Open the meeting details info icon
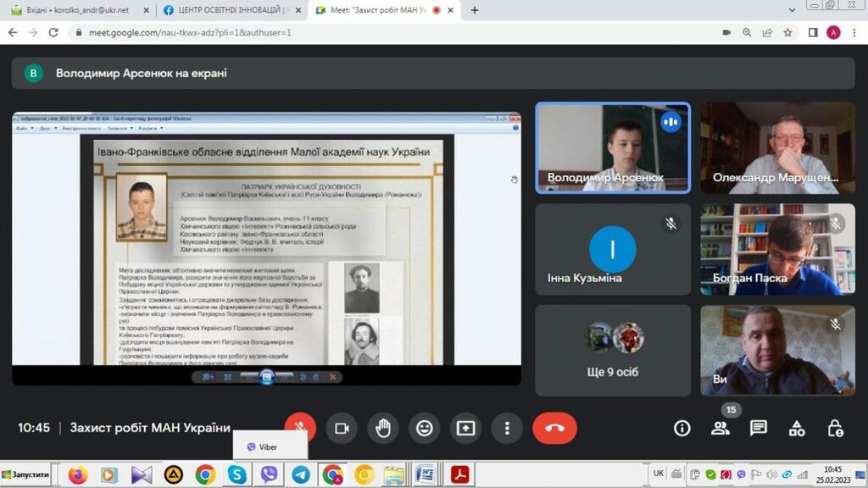 pos(682,428)
